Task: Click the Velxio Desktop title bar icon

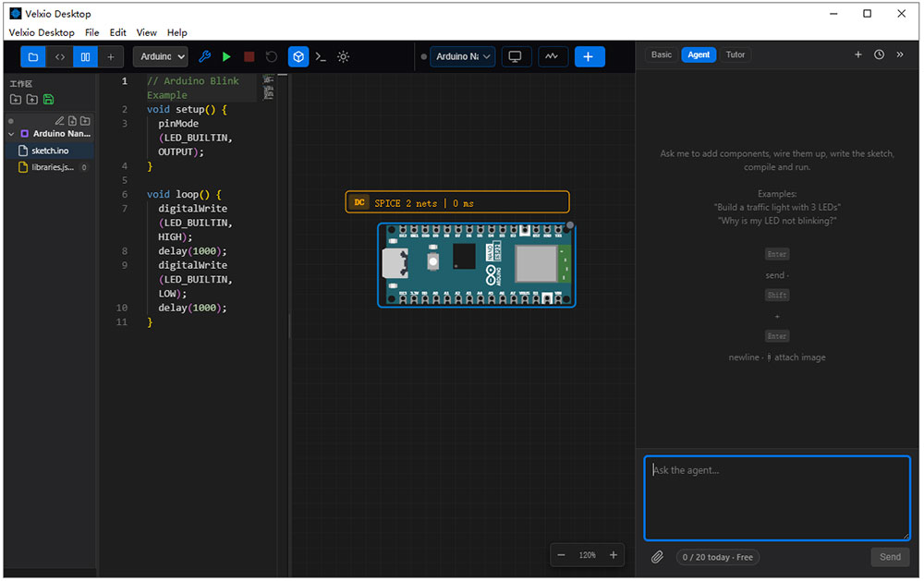Action: point(16,13)
